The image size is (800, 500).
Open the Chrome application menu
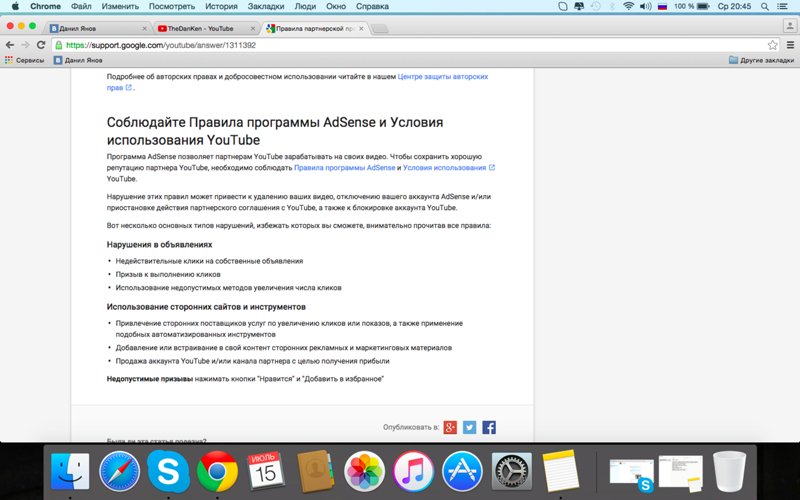pyautogui.click(x=45, y=6)
